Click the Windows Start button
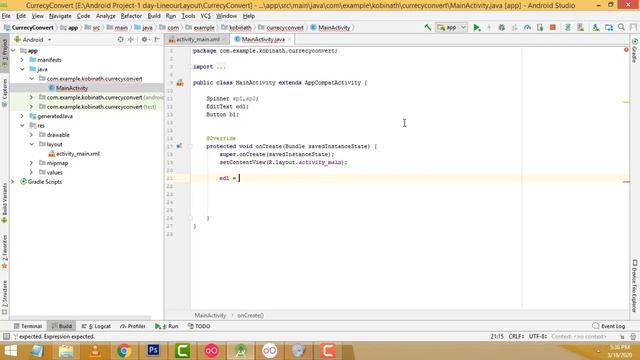Screen dimensions: 640x360 click(x=10, y=351)
